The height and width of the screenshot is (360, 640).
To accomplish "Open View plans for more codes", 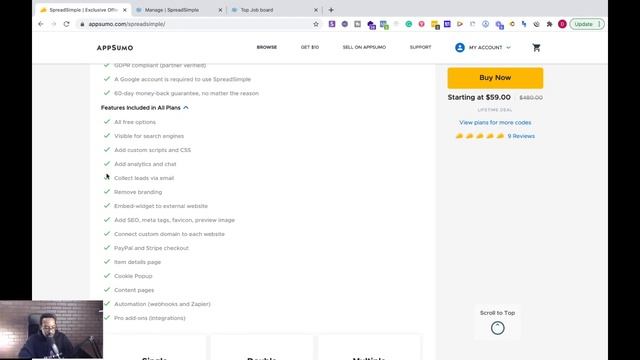I will pyautogui.click(x=495, y=122).
